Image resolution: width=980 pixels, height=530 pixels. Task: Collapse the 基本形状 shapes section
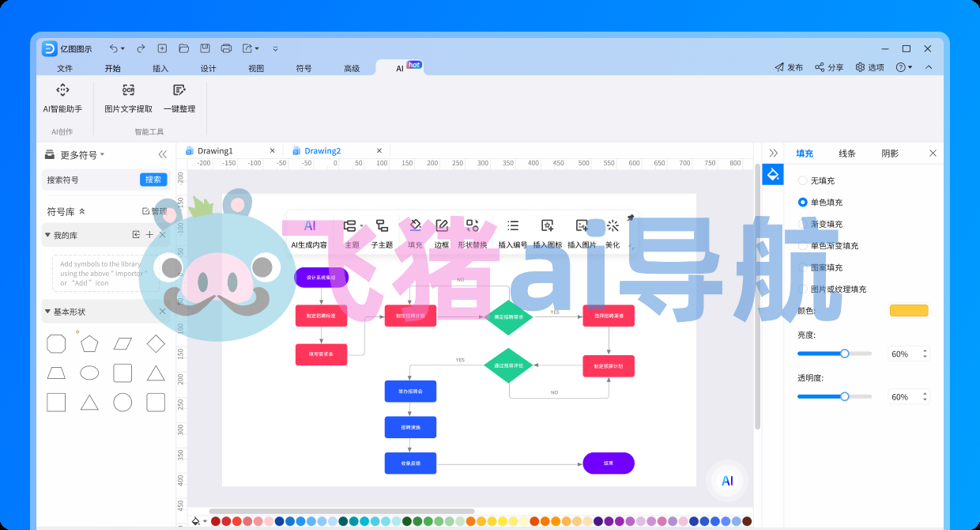pyautogui.click(x=47, y=311)
